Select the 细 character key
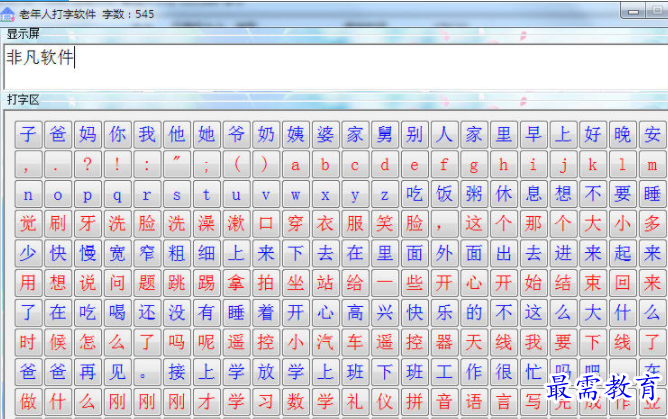The height and width of the screenshot is (419, 668). click(207, 253)
